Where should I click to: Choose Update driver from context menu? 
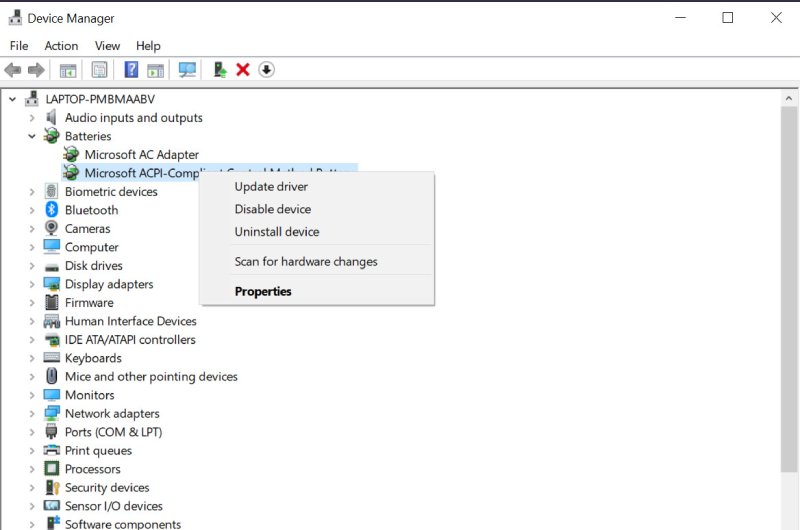(317, 187)
